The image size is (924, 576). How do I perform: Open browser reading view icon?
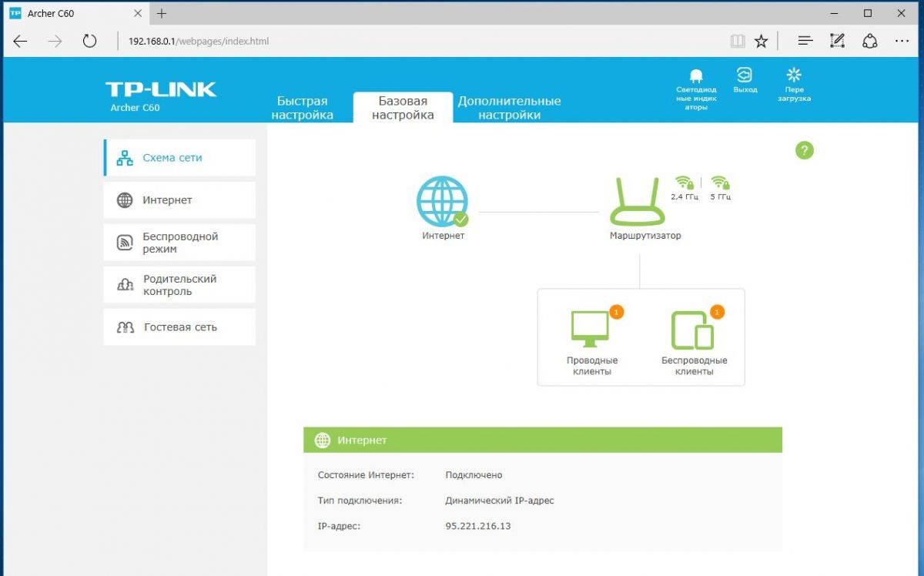coord(738,41)
